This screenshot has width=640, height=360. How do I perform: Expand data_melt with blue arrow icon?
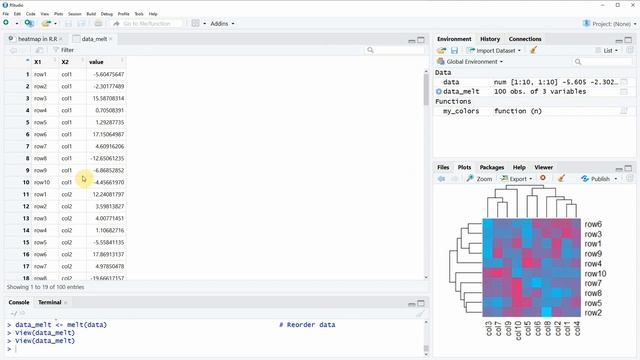[x=439, y=92]
